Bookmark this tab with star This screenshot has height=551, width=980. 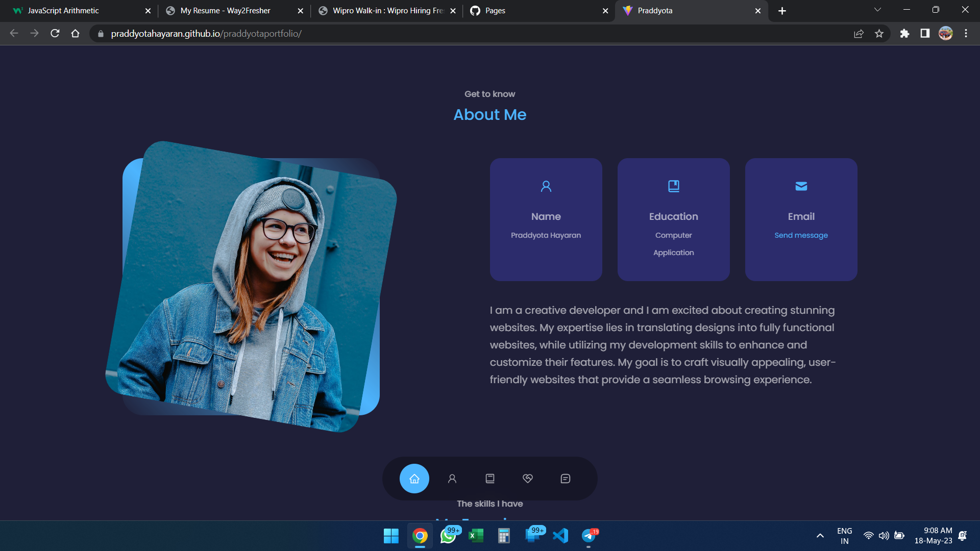click(879, 34)
